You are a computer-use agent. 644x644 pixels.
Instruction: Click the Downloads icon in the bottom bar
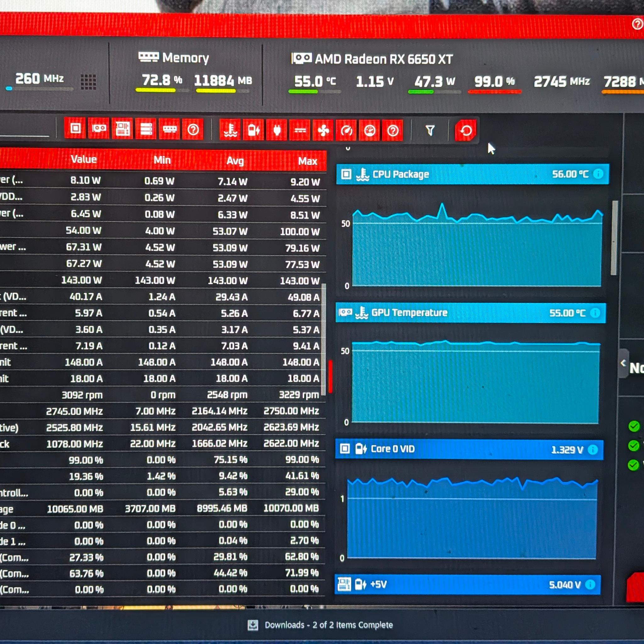(x=253, y=625)
